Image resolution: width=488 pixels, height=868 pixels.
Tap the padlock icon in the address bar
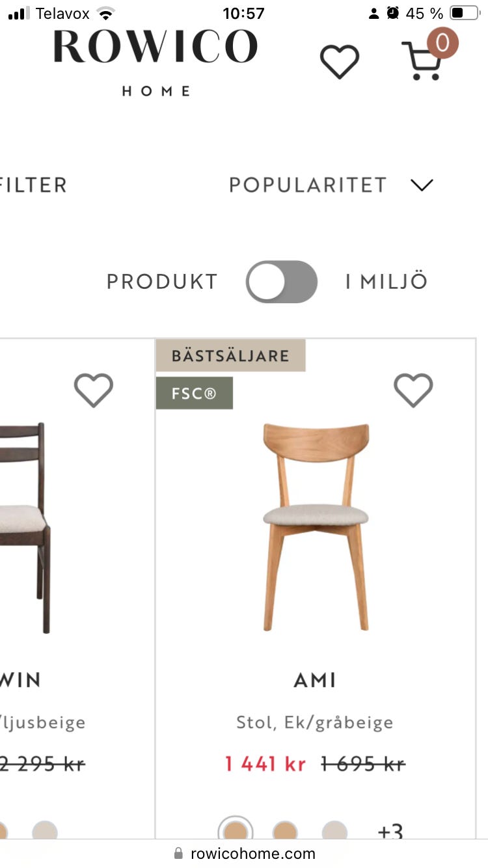click(178, 853)
